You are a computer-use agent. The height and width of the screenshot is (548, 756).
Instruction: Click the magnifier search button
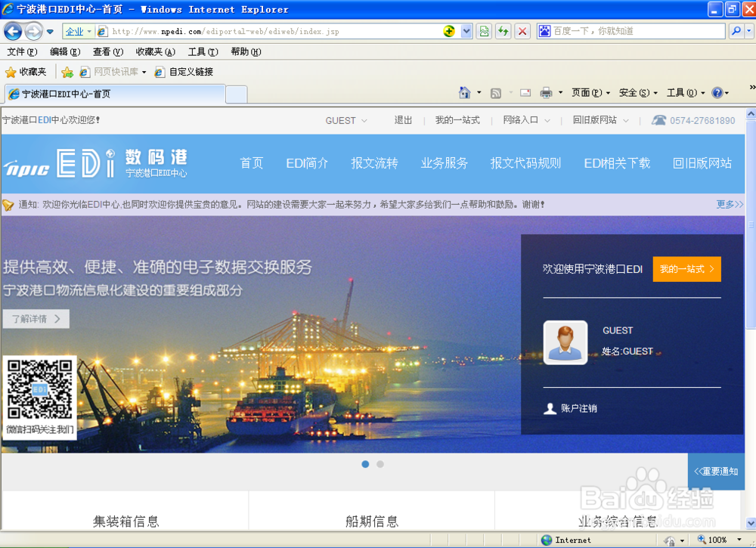pyautogui.click(x=736, y=31)
